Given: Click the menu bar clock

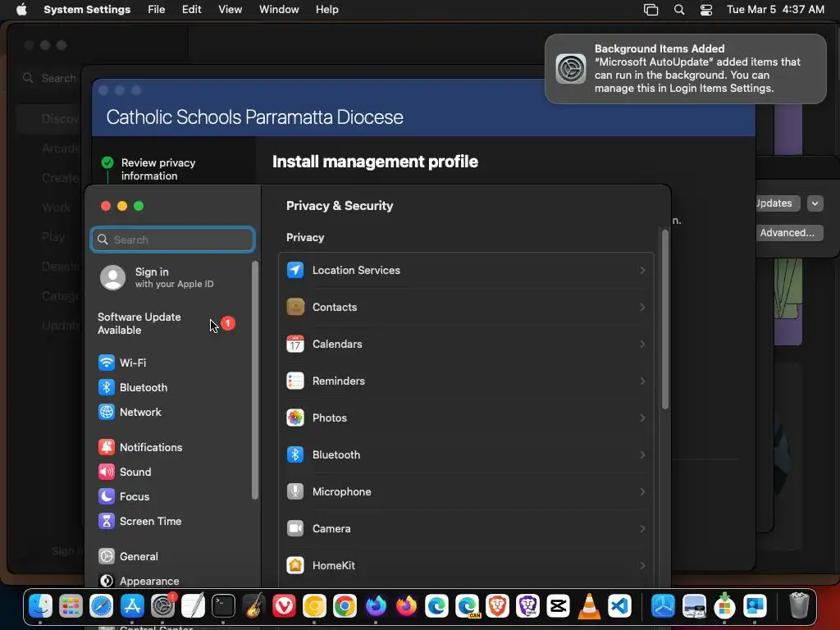Looking at the screenshot, I should 775,10.
